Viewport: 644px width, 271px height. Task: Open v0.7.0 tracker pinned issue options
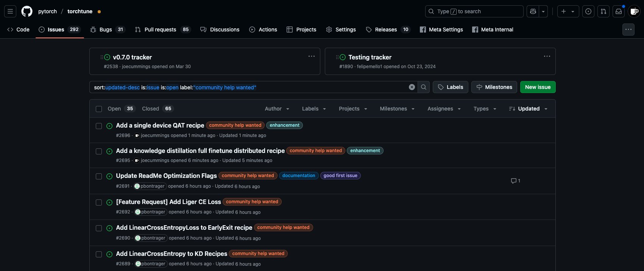(312, 56)
